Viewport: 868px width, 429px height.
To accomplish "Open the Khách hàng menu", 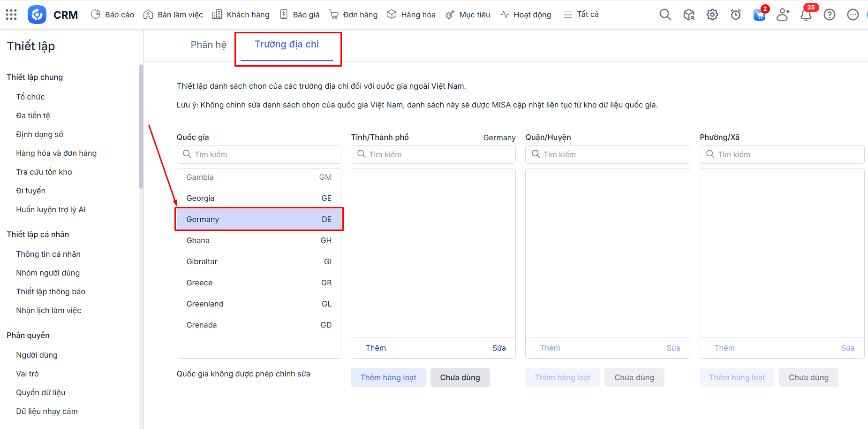I will pyautogui.click(x=241, y=15).
